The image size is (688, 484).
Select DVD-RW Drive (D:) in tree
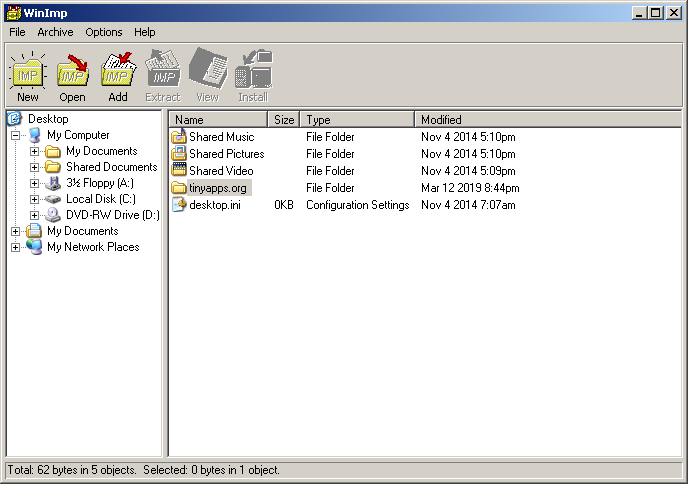coord(112,215)
